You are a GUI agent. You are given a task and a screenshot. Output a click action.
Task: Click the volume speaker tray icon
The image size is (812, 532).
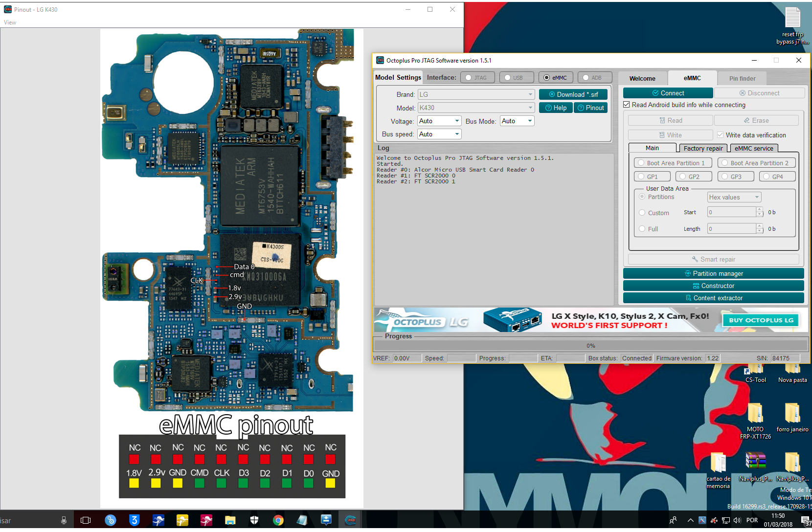point(737,520)
